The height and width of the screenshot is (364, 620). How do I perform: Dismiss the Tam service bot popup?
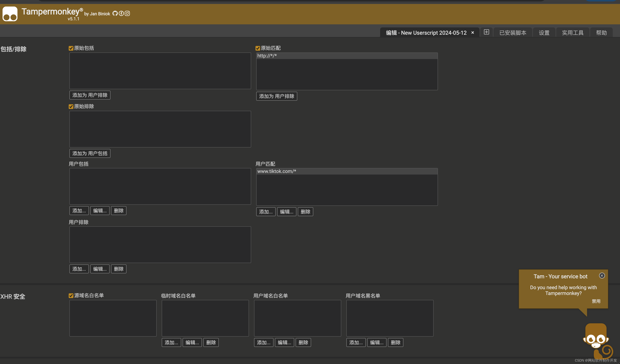click(602, 276)
